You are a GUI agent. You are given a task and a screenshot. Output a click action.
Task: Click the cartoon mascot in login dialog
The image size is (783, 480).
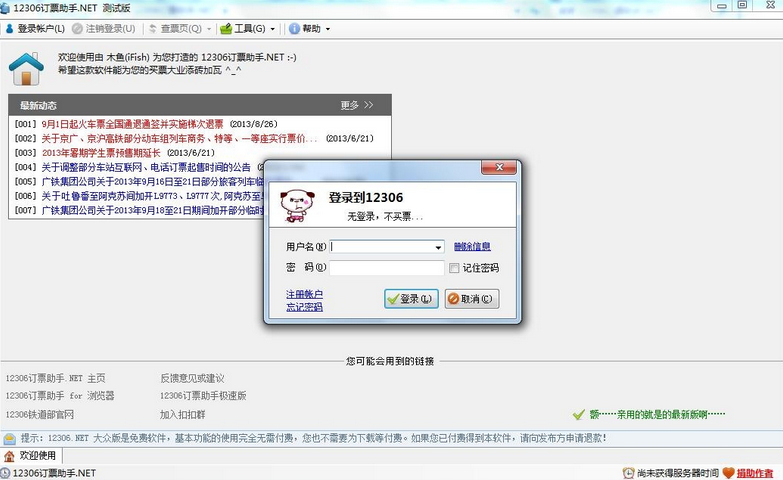[297, 205]
